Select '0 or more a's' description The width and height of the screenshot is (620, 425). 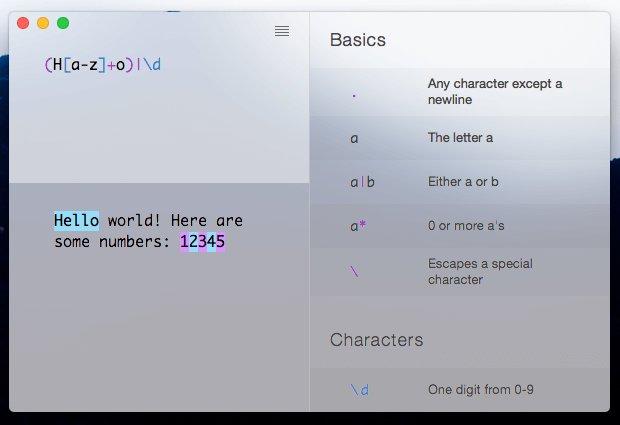click(466, 226)
